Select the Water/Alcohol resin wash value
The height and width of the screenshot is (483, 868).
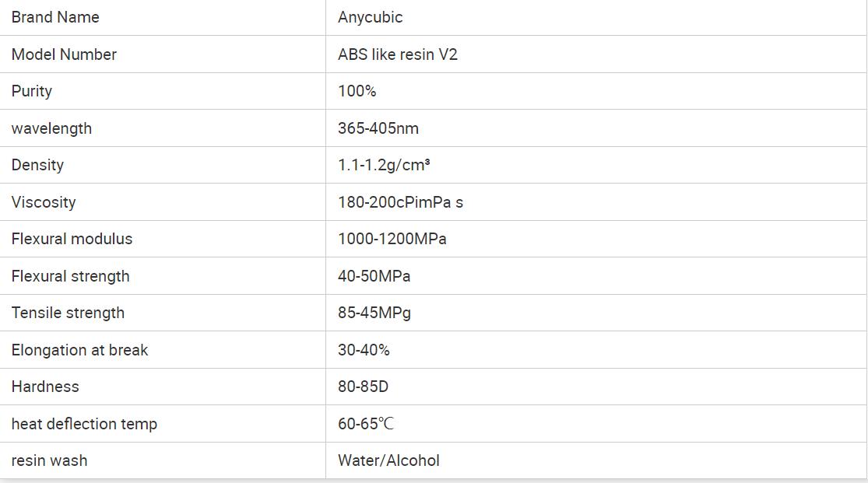point(388,460)
